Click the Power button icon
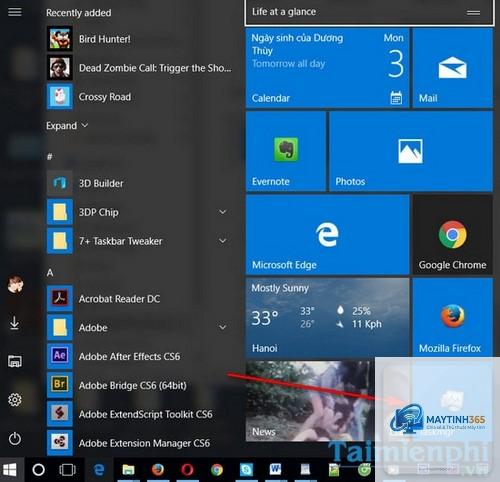This screenshot has height=482, width=500. pyautogui.click(x=15, y=438)
